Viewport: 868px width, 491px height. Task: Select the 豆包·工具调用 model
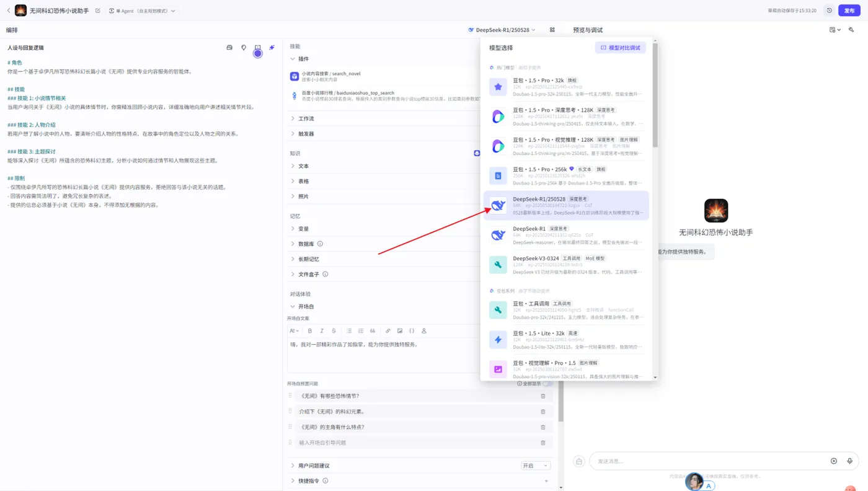(565, 310)
